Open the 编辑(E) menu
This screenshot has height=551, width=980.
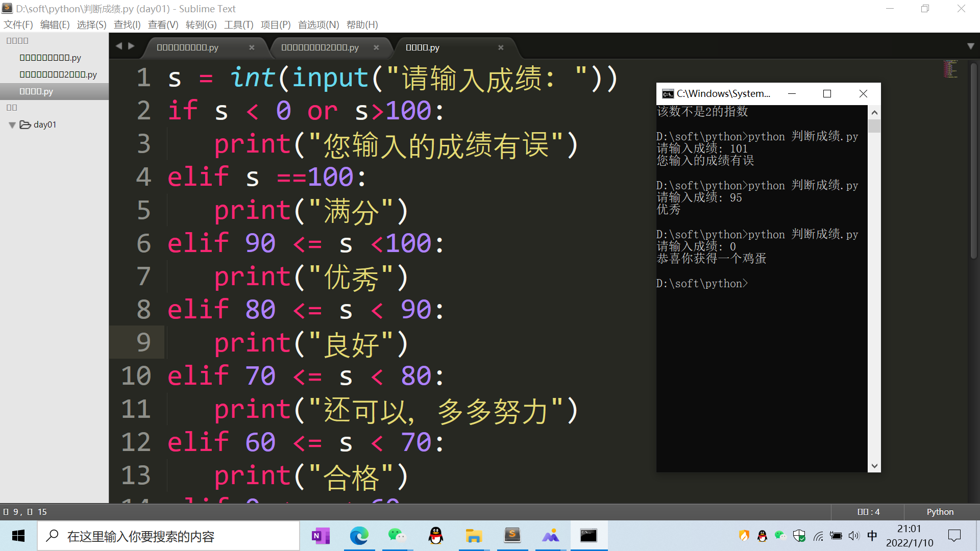tap(55, 24)
